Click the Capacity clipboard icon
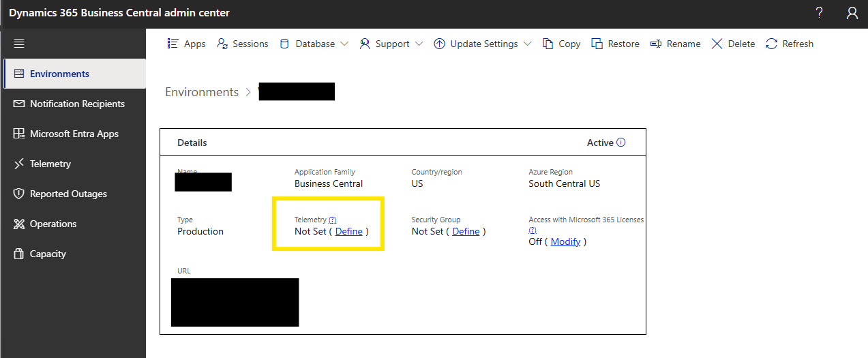Image resolution: width=868 pixels, height=358 pixels. [19, 254]
